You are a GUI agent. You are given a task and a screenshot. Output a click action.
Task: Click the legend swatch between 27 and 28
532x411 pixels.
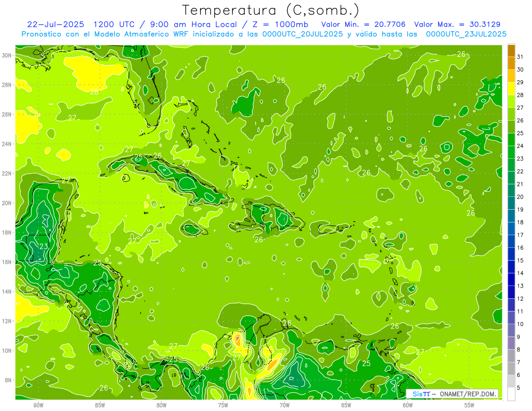[x=511, y=102]
